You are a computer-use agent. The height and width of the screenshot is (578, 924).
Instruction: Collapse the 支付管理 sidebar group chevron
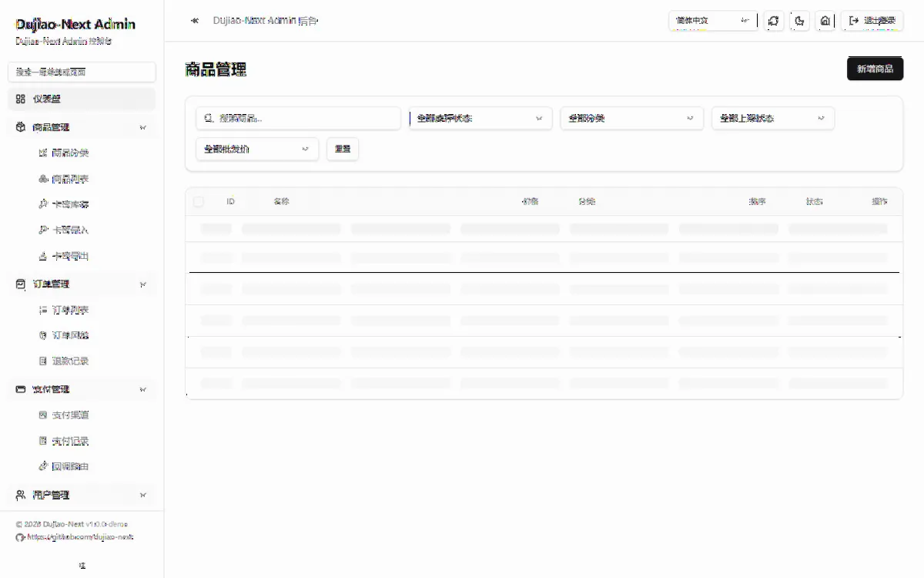coord(143,389)
